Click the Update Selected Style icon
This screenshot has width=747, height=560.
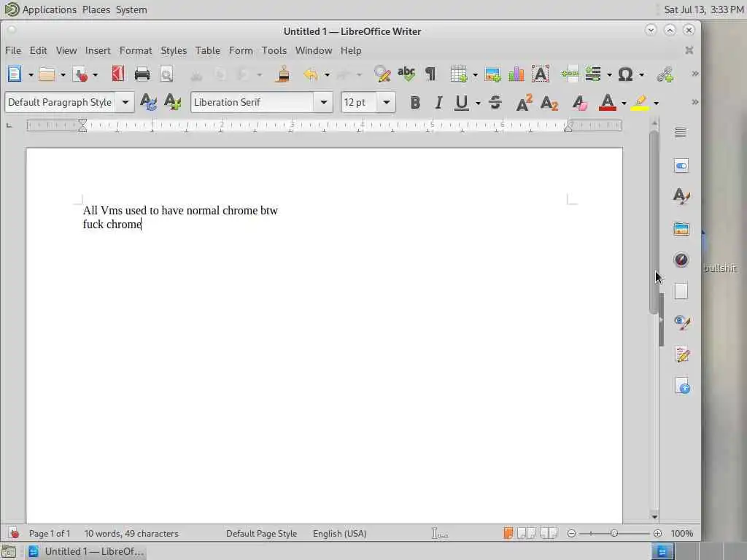148,102
